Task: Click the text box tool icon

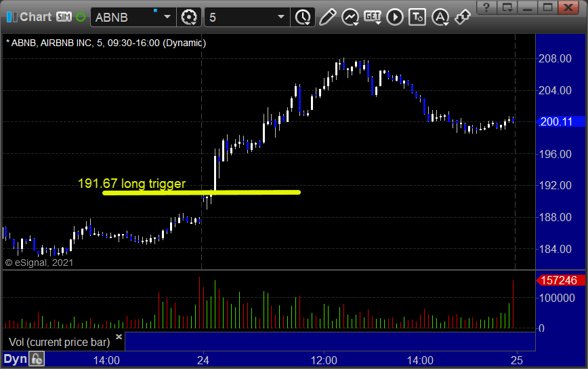Action: [417, 17]
